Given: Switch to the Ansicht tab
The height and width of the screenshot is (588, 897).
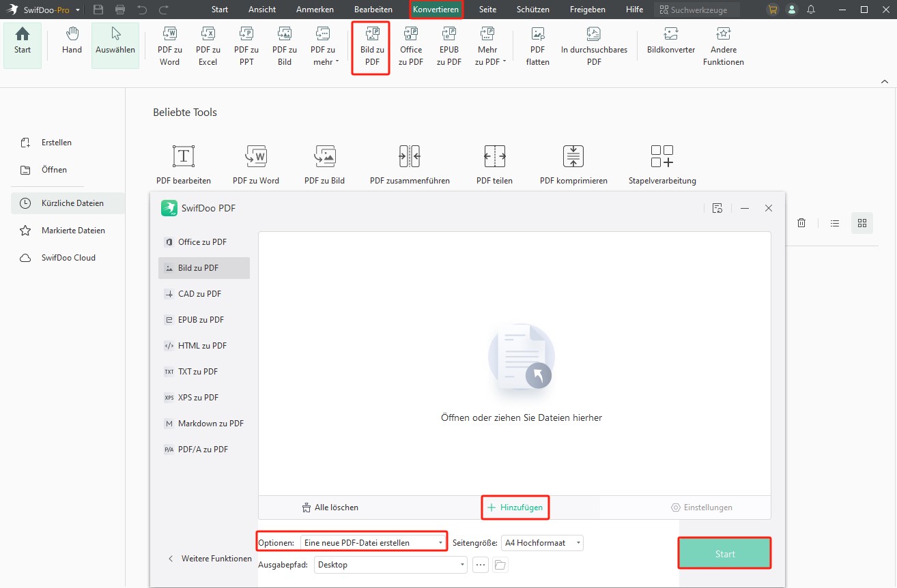Looking at the screenshot, I should [x=262, y=10].
